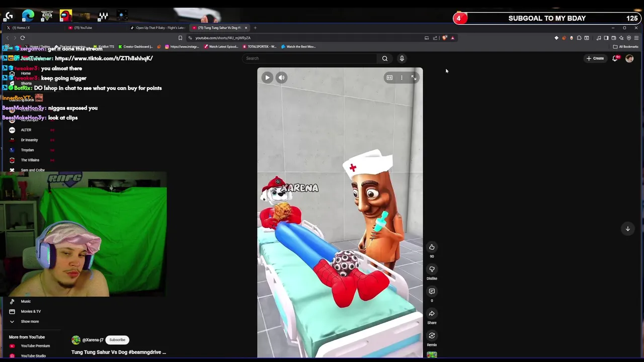Open Creator Dashboard bookmark
This screenshot has height=362, width=644.
tap(135, 47)
